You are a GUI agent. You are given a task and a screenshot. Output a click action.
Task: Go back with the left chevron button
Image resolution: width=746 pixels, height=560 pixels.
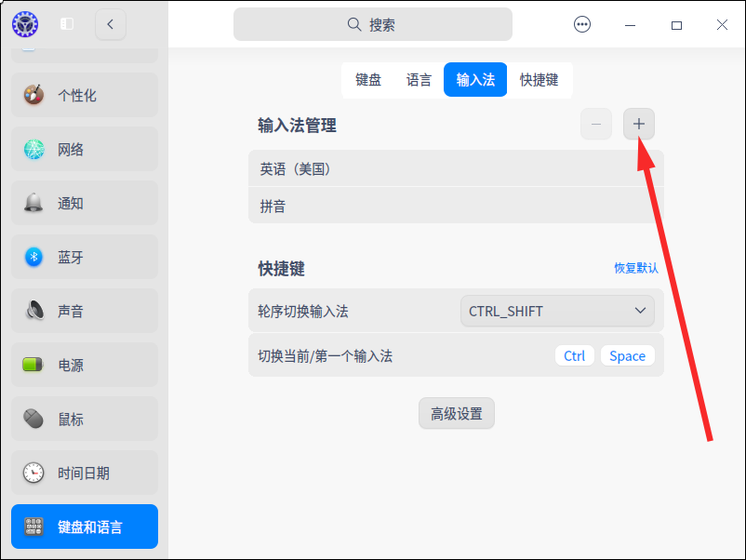tap(111, 24)
